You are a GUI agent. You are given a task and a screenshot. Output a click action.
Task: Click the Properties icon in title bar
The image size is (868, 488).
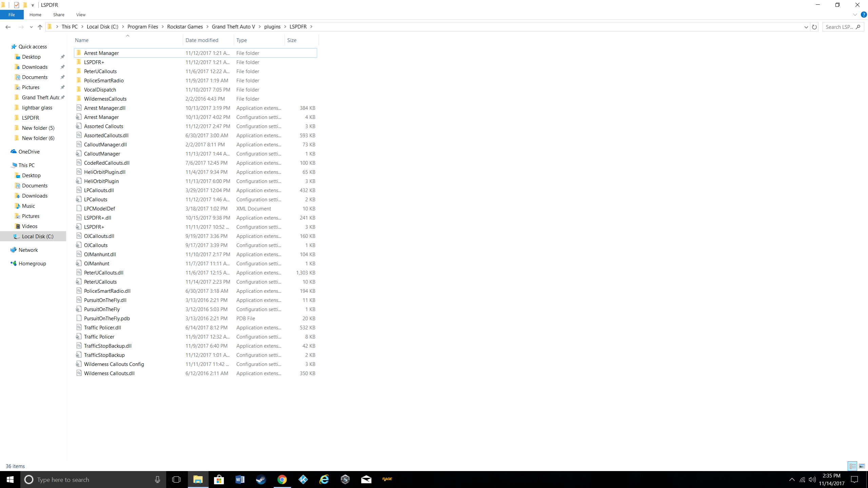tap(17, 5)
